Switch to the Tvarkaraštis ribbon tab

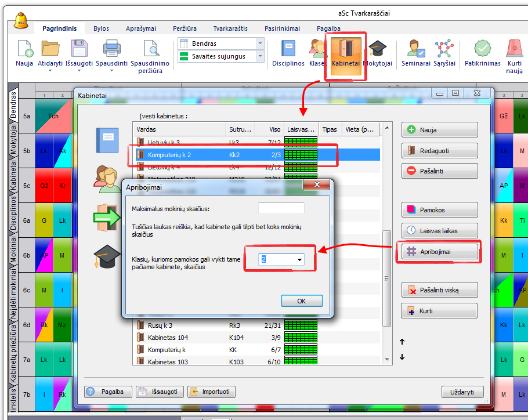click(230, 28)
